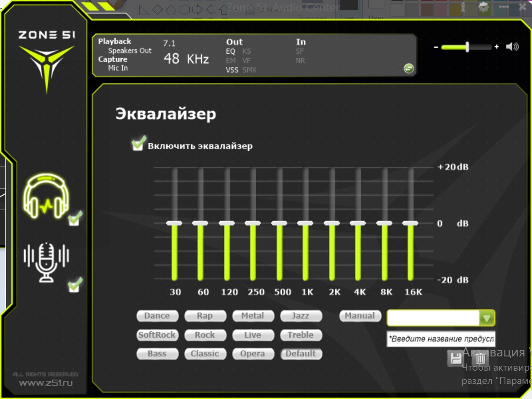532x399 pixels.
Task: Apply the Metal equalizer preset
Action: (253, 316)
